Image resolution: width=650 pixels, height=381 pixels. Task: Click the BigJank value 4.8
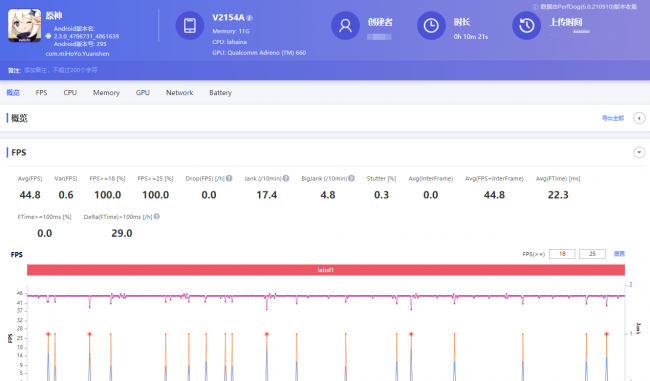(x=327, y=195)
